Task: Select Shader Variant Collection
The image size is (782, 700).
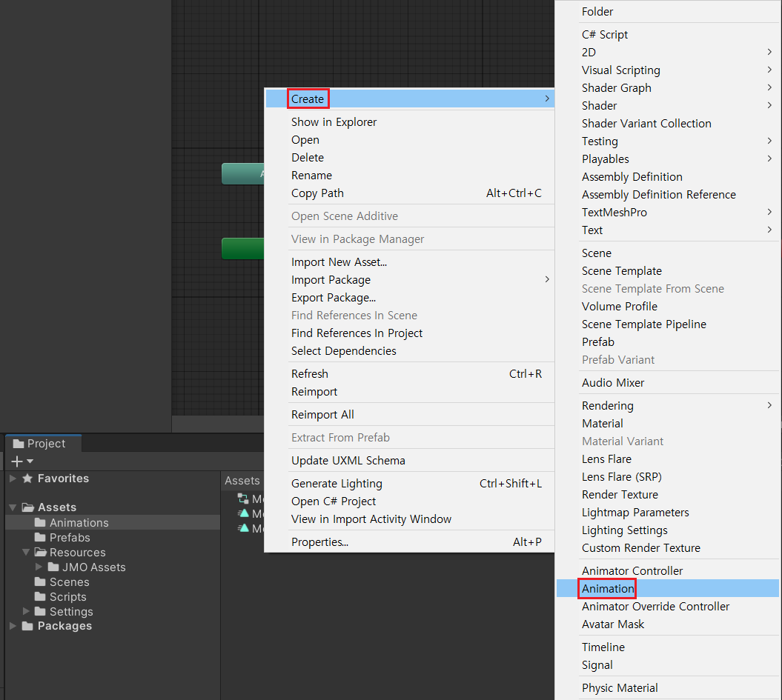Action: (667, 124)
